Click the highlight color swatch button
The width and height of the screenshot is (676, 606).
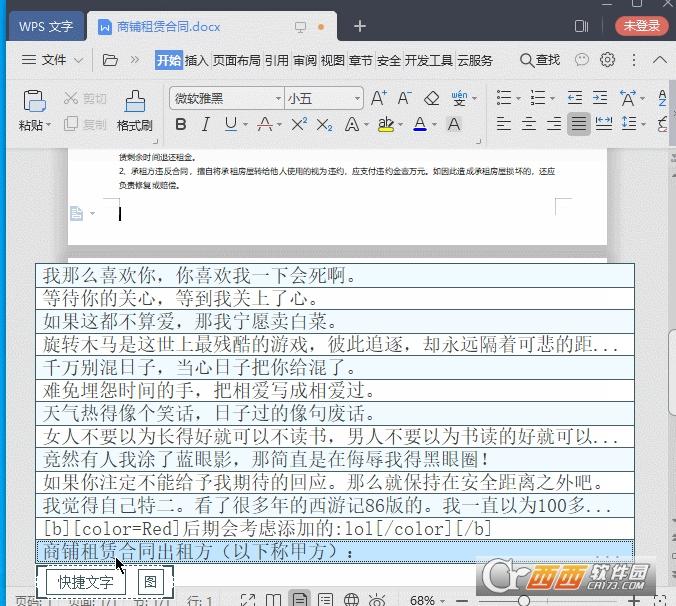[386, 125]
